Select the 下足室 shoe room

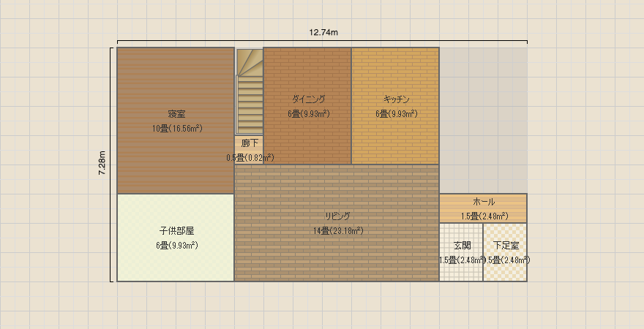click(505, 252)
